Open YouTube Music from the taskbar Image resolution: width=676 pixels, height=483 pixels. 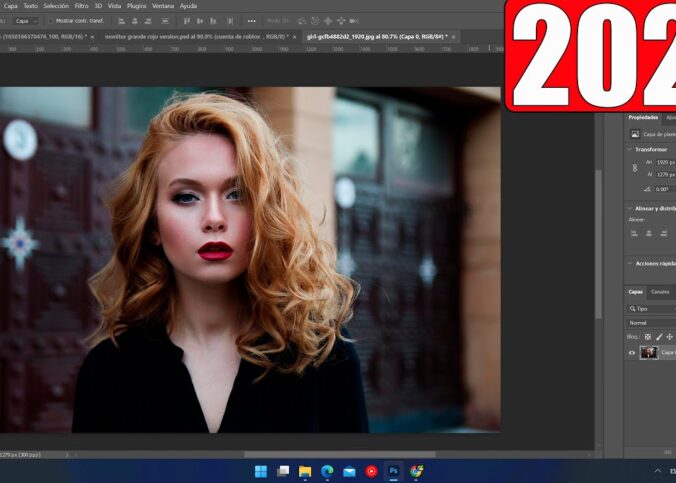pyautogui.click(x=371, y=471)
